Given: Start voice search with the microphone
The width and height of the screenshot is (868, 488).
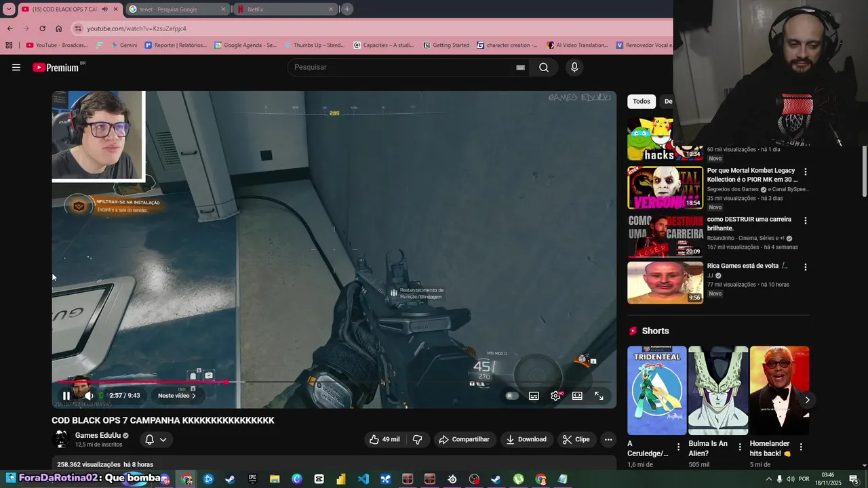Looking at the screenshot, I should tap(574, 67).
